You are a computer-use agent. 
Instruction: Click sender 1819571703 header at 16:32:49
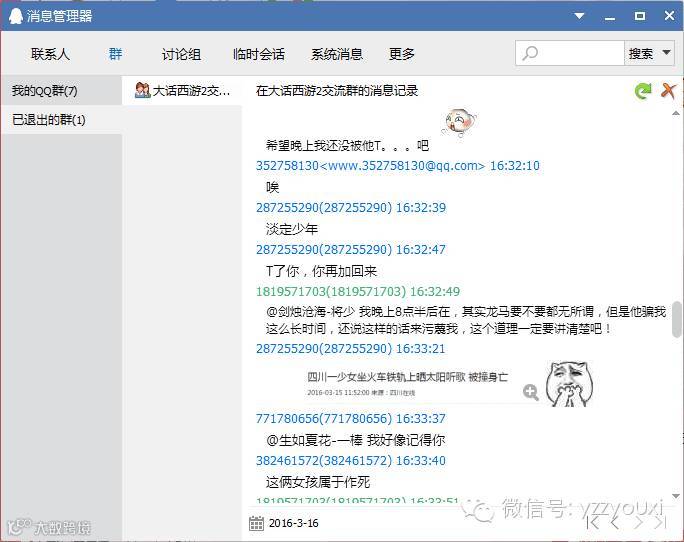tap(358, 292)
